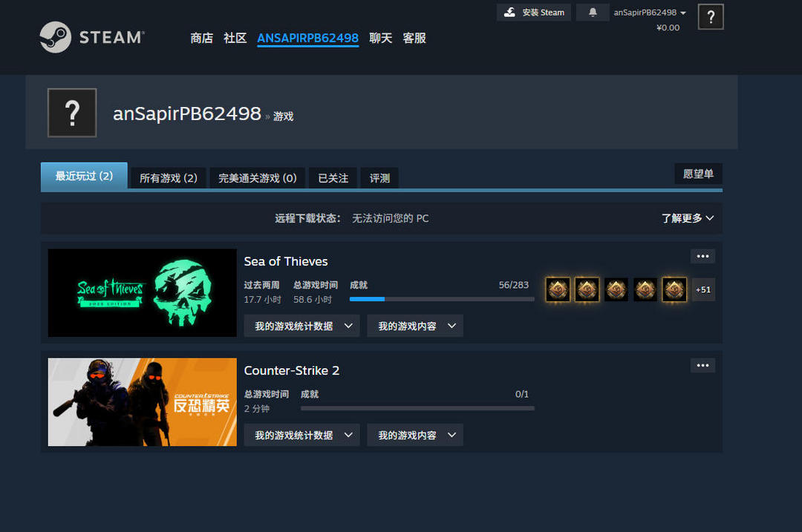Viewport: 802px width, 532px height.
Task: Click the 无法访问您的 PC status text
Action: pos(391,218)
